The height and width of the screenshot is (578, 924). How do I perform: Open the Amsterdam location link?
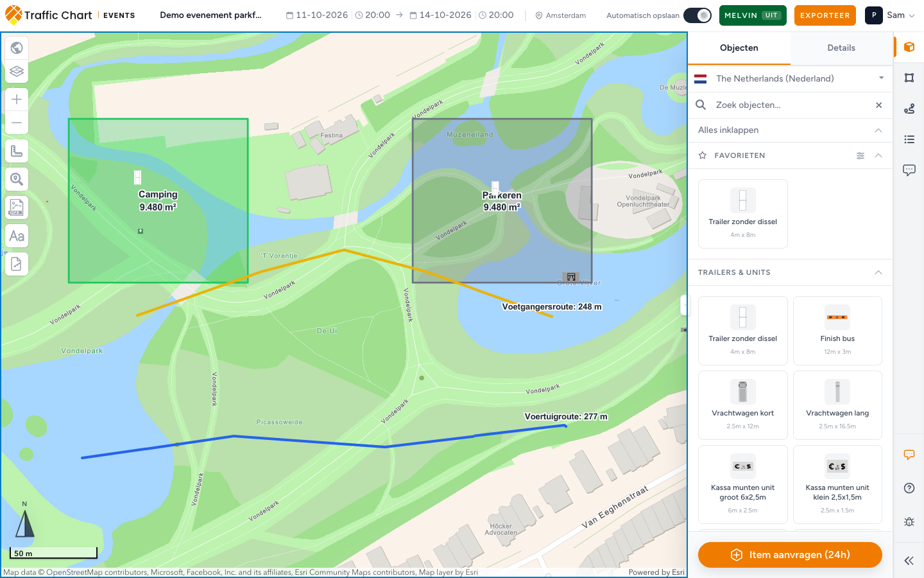[561, 15]
